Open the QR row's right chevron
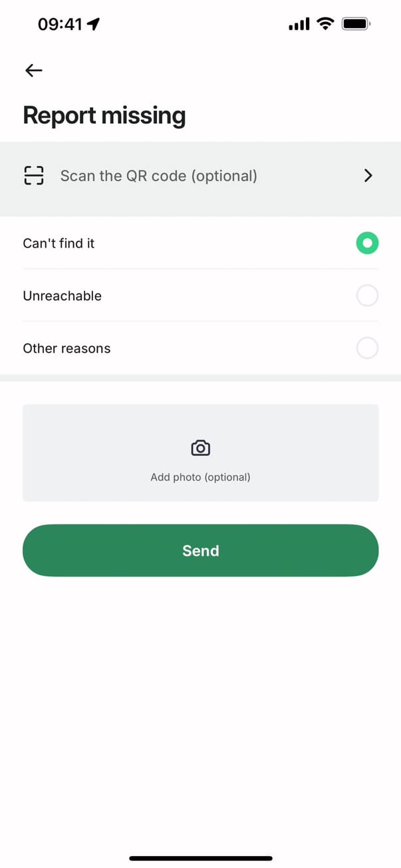This screenshot has width=401, height=868. coord(368,175)
